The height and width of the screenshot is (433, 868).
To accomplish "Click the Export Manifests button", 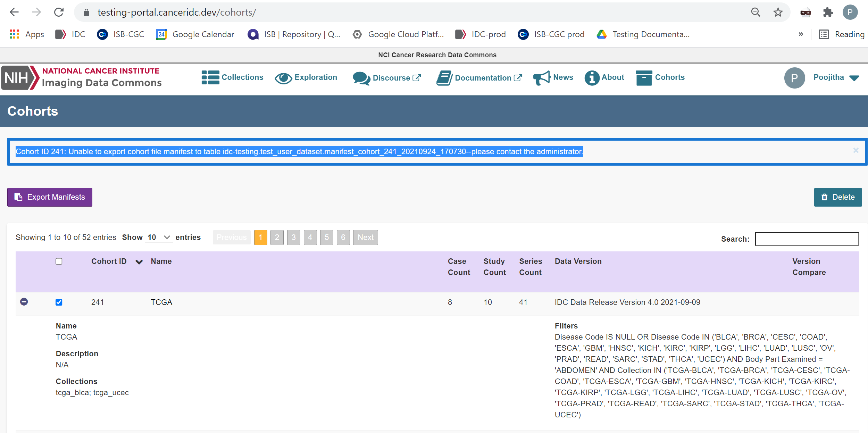I will [x=50, y=197].
